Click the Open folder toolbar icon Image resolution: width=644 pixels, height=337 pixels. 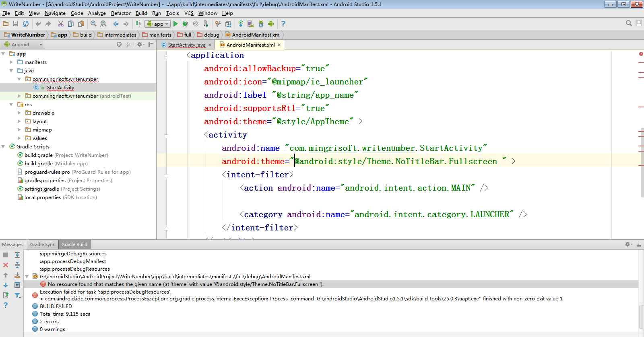(x=6, y=24)
